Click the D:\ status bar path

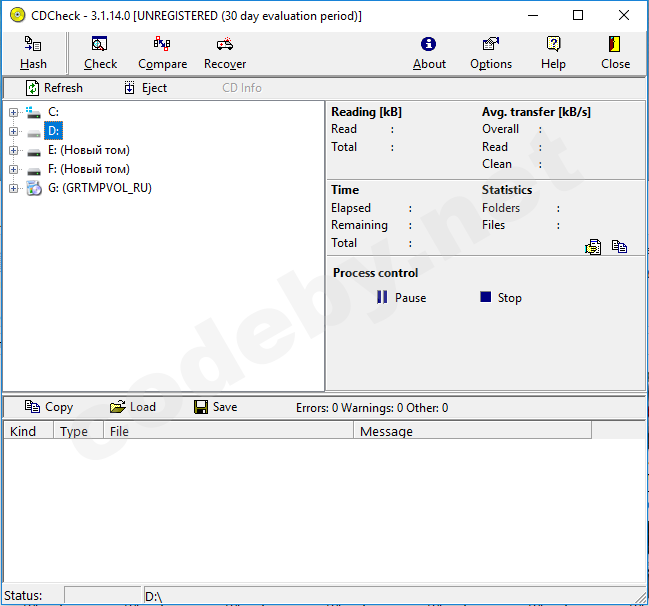click(154, 596)
